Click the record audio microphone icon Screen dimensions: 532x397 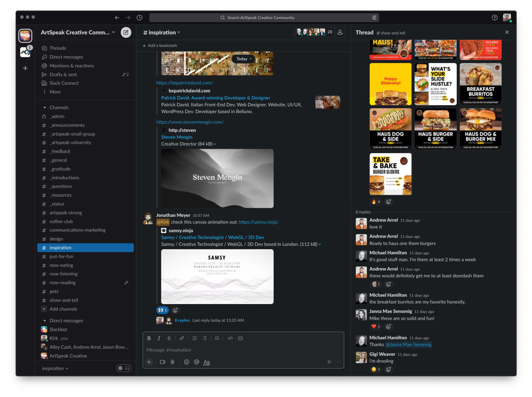point(172,362)
